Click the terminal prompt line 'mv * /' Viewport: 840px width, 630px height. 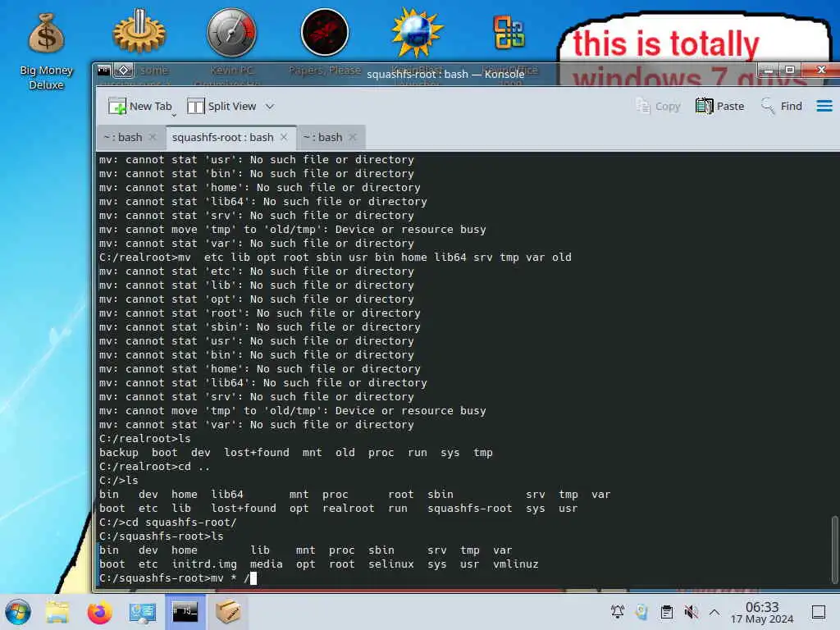tap(178, 578)
